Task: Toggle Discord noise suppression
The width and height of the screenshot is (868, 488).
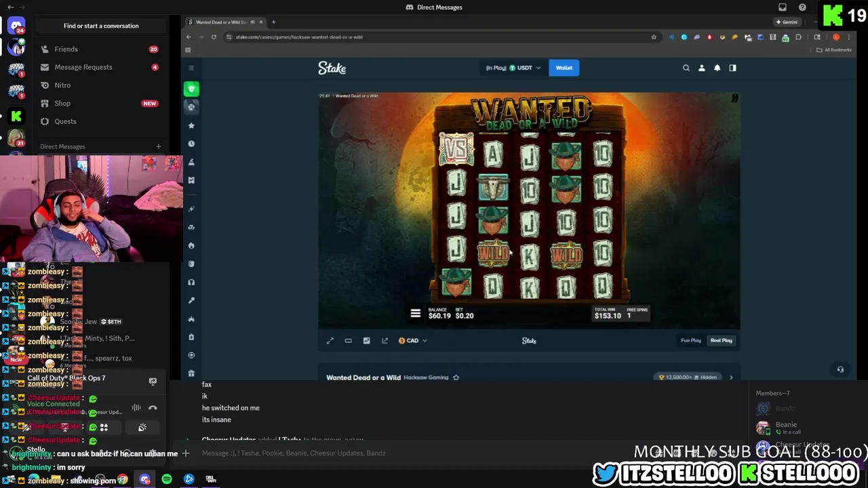Action: (x=136, y=408)
